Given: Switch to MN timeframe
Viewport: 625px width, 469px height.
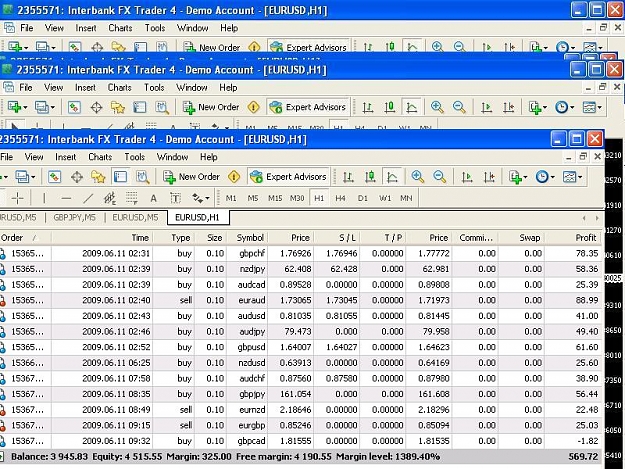Looking at the screenshot, I should 406,198.
